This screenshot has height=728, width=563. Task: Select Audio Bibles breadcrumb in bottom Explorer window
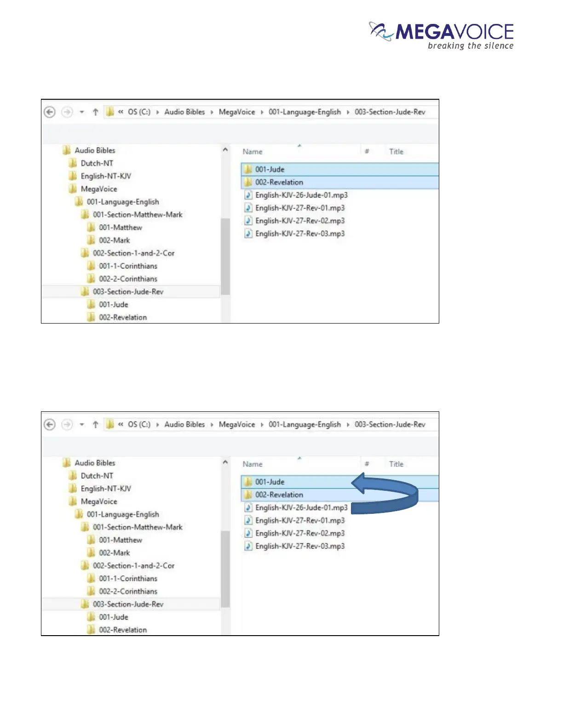tap(184, 425)
